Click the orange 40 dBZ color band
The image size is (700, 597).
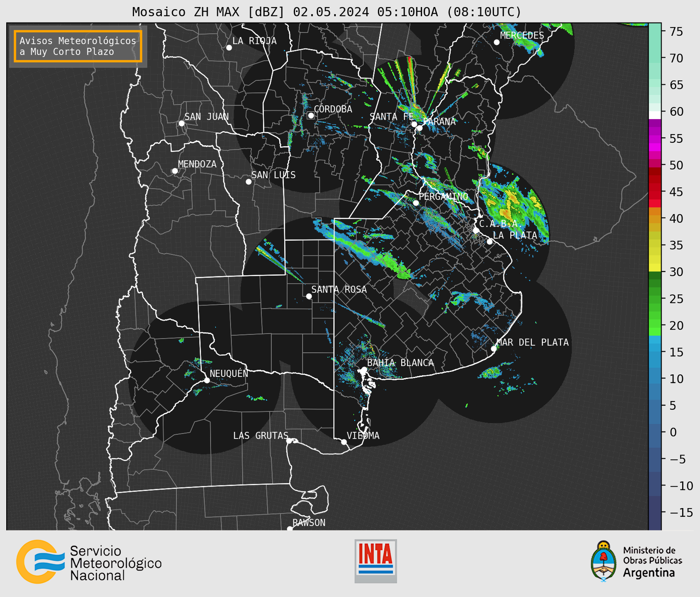(655, 219)
